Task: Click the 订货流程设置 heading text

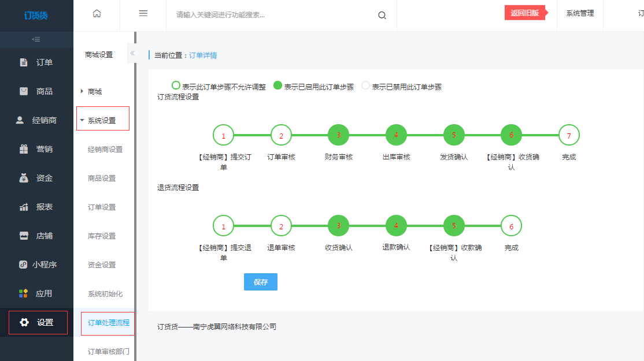Action: click(x=178, y=97)
